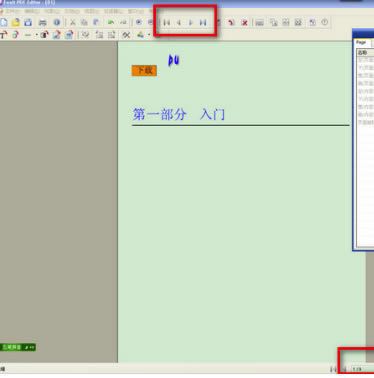Open the dropdown next to the colorful shapes icon
The image size is (374, 378).
coord(149,35)
